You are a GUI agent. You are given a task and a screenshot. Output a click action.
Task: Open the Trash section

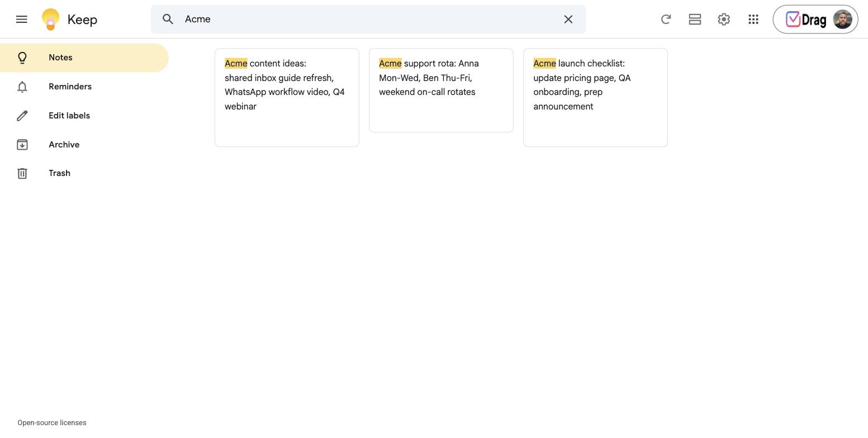coord(84,173)
